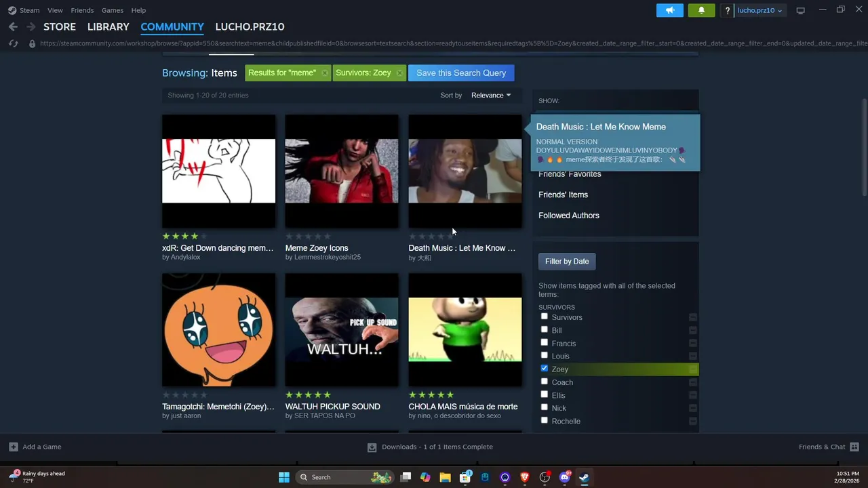Open File Explorer from the taskbar
Image resolution: width=868 pixels, height=488 pixels.
click(446, 477)
